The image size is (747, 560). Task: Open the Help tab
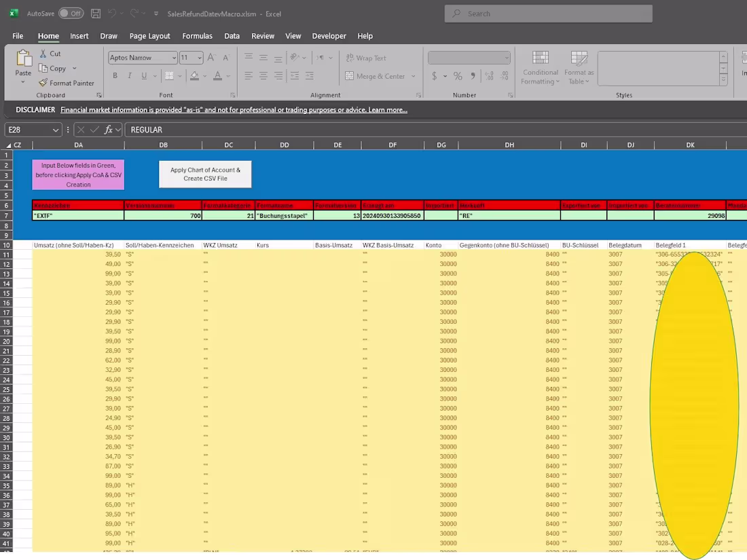pos(365,36)
